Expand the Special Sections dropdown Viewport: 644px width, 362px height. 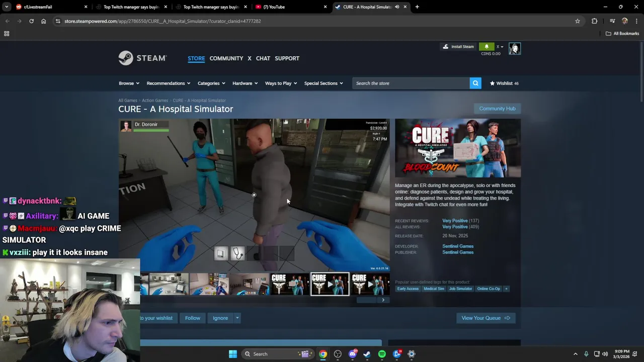[x=324, y=83]
